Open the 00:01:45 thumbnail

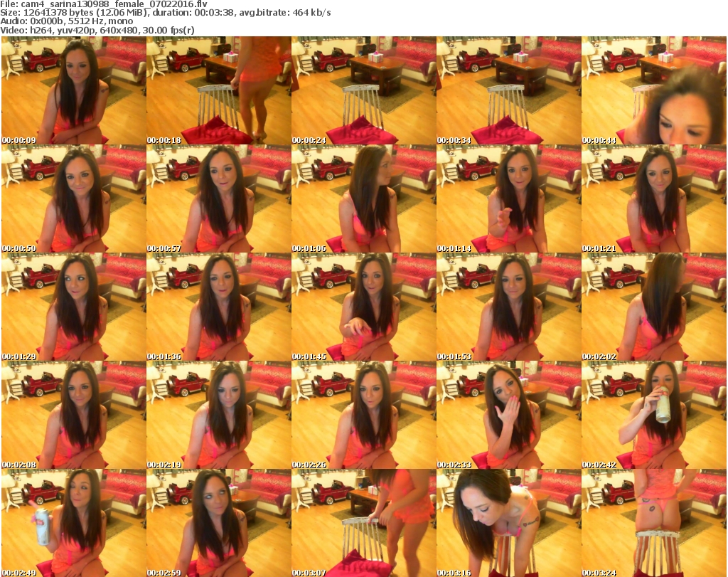(363, 307)
